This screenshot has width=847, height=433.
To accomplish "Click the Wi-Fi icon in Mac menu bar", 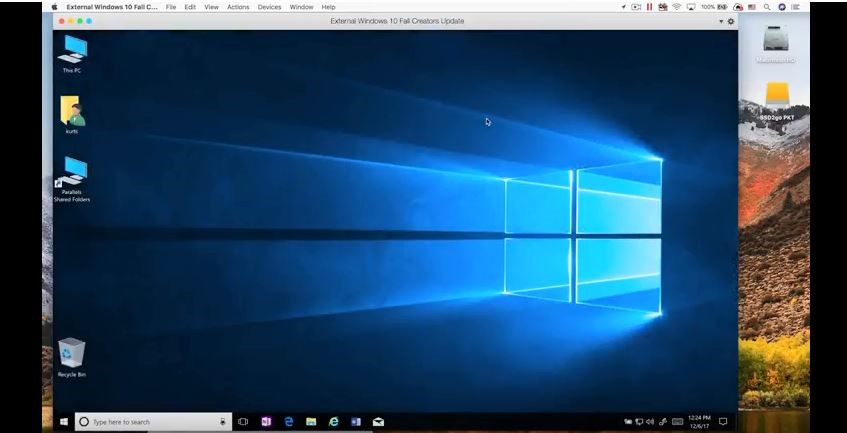I will click(x=677, y=7).
